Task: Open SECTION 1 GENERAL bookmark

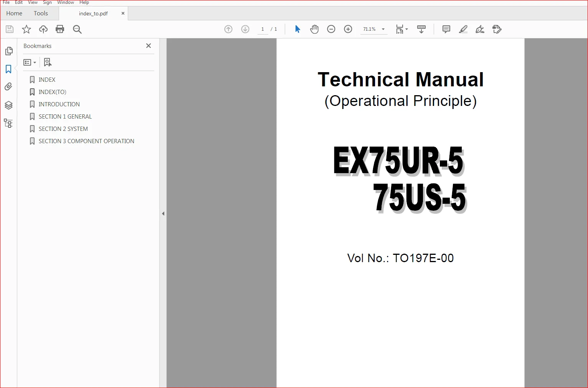Action: tap(65, 116)
